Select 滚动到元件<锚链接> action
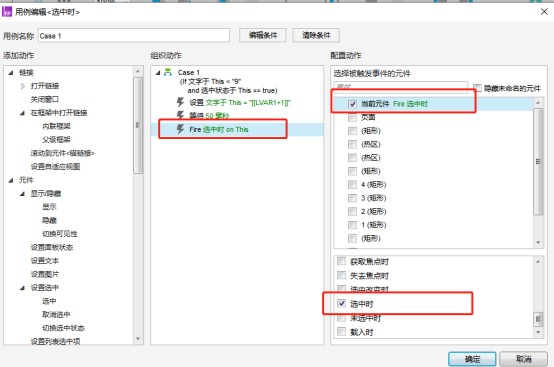The width and height of the screenshot is (554, 367). [x=63, y=153]
